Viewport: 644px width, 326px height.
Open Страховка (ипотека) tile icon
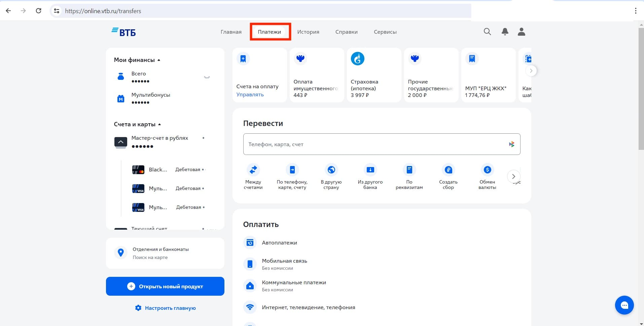click(x=358, y=59)
